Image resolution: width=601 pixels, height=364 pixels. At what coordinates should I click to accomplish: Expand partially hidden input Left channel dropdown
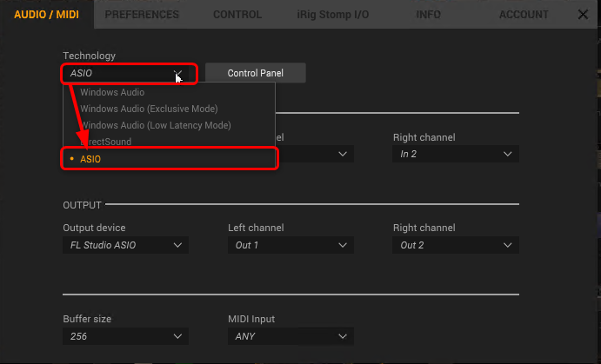[315, 154]
